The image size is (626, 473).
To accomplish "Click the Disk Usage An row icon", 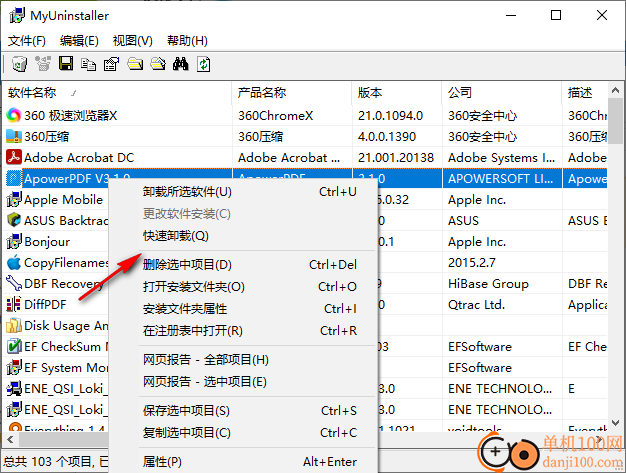I will point(14,325).
